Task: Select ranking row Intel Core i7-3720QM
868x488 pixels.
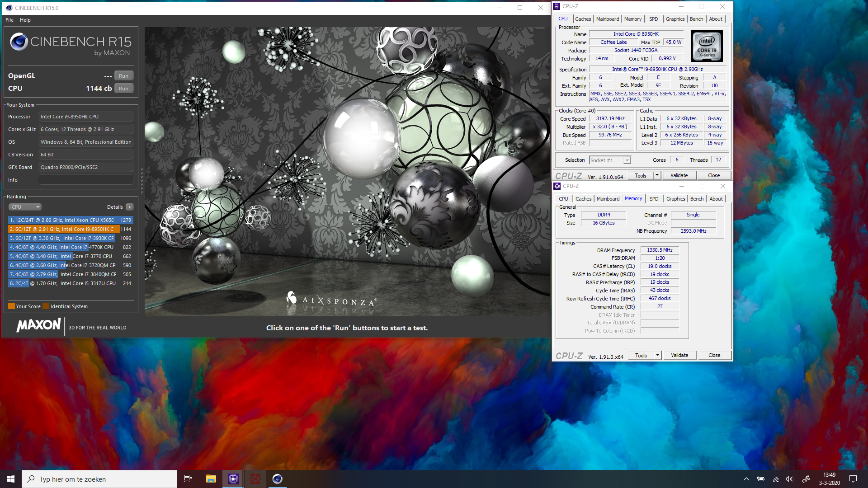Action: click(x=71, y=265)
